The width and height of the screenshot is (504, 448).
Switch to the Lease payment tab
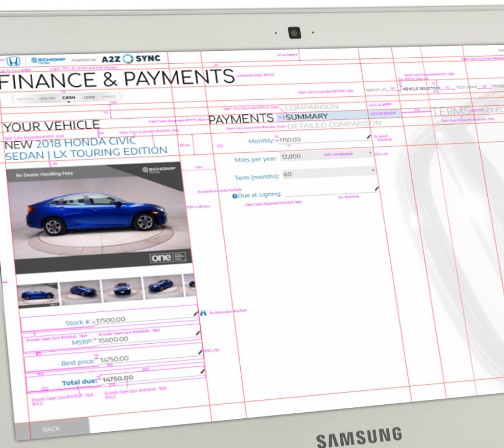[89, 97]
